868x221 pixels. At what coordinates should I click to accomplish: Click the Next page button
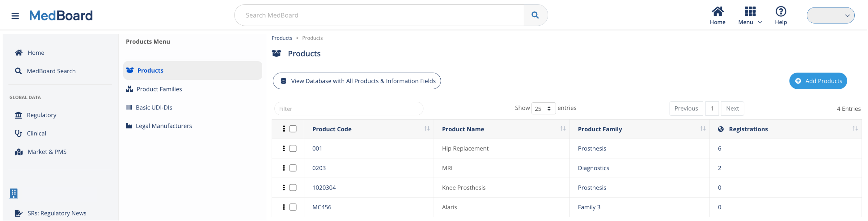click(733, 108)
